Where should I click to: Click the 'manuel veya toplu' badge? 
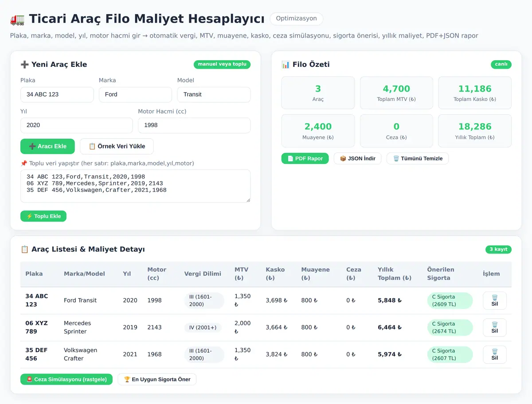pyautogui.click(x=222, y=64)
